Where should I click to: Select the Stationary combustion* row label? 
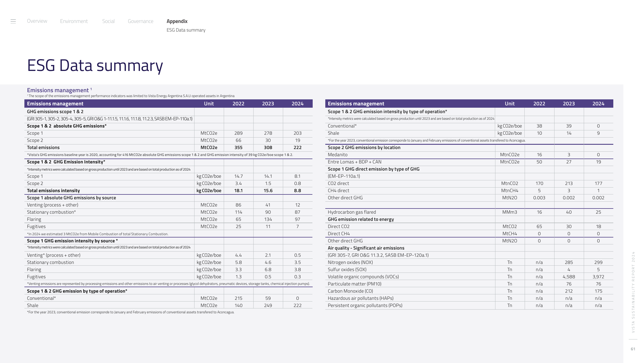click(51, 212)
